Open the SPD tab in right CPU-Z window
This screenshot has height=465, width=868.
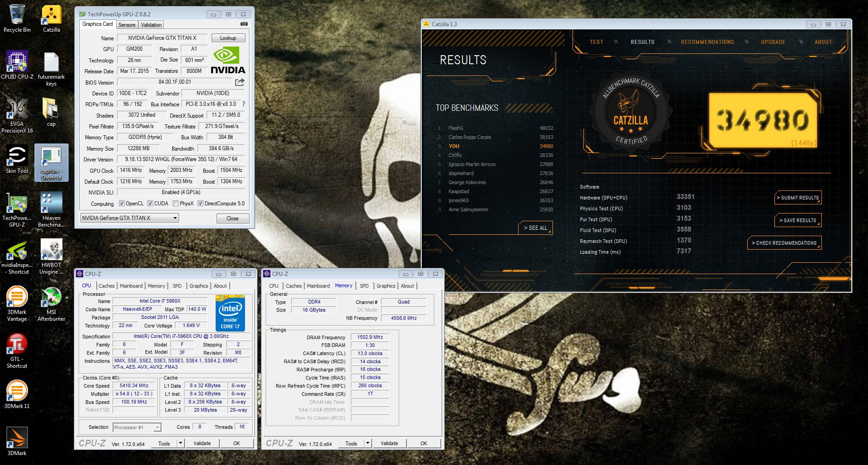pos(364,286)
